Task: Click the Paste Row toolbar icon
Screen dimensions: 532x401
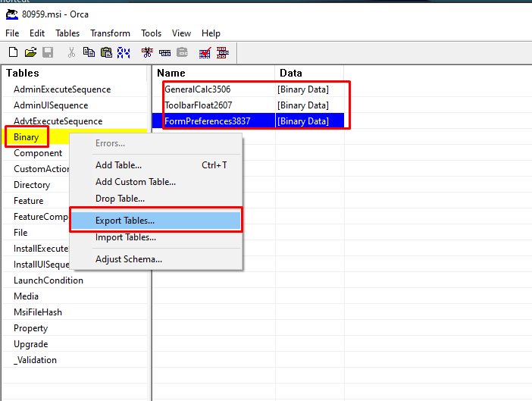Action: tap(182, 52)
